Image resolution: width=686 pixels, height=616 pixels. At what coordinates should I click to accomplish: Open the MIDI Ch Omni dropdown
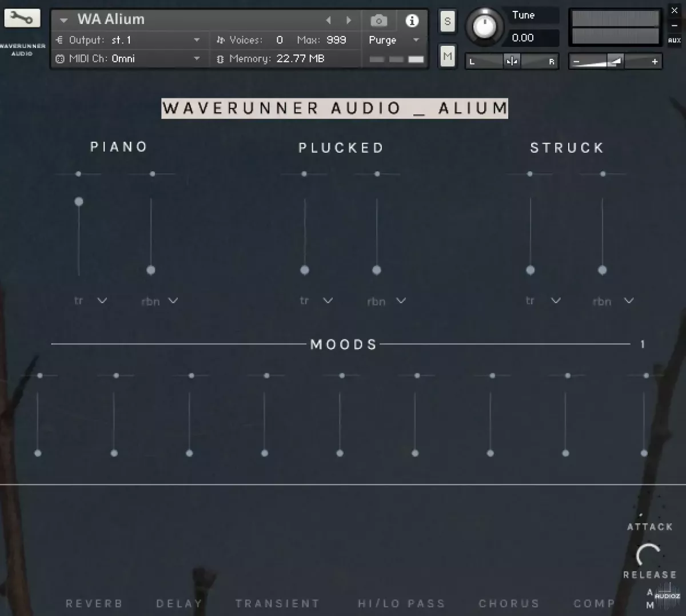[197, 58]
